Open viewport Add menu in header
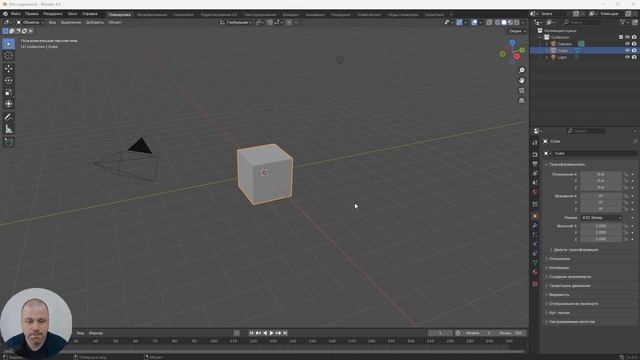640x360 pixels. 94,22
